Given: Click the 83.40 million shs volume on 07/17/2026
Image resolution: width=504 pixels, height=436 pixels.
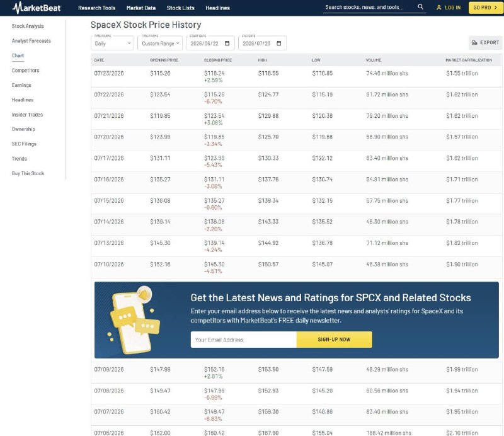Looking at the screenshot, I should click(387, 158).
